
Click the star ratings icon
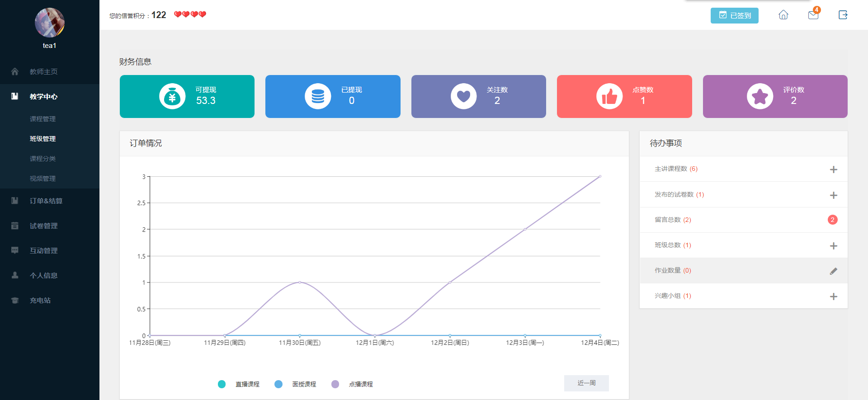(760, 96)
